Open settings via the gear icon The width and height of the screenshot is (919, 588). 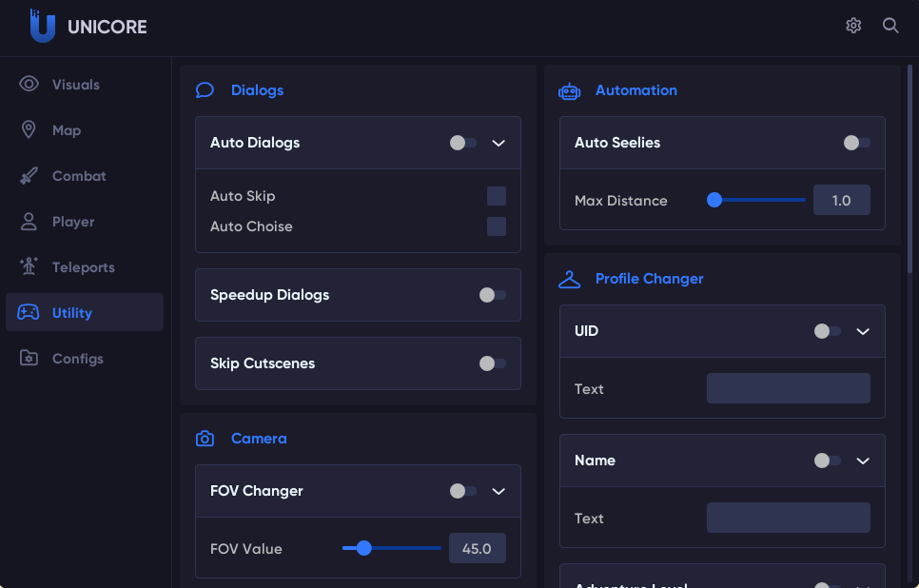853,26
